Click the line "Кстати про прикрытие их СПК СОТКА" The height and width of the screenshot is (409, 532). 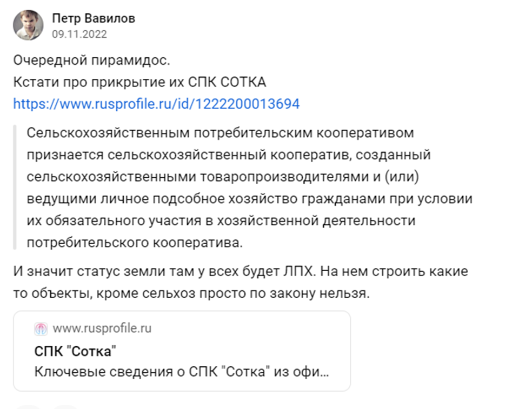139,82
